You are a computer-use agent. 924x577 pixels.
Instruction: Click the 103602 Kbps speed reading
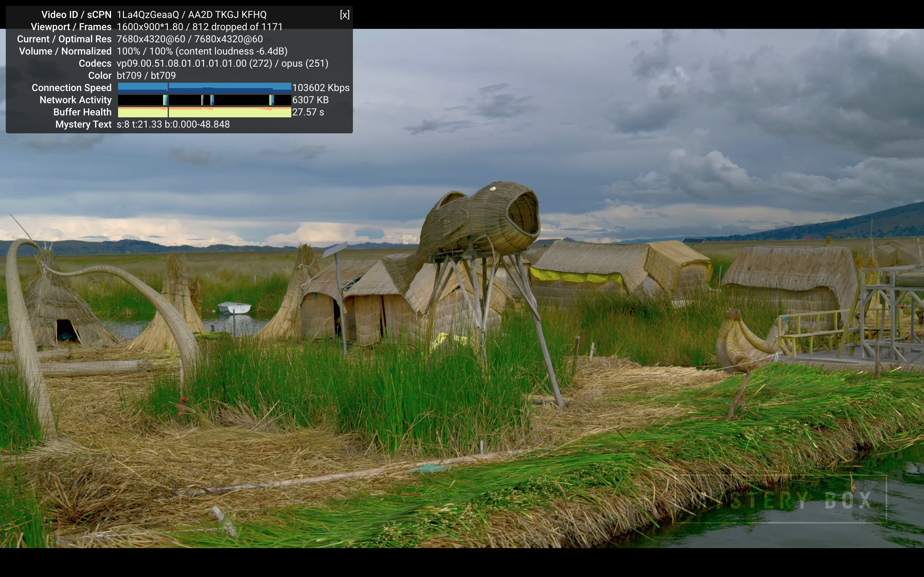[321, 88]
